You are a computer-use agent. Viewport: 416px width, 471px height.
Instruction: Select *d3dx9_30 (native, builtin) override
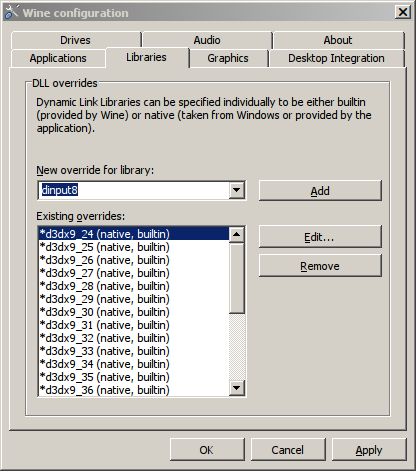point(134,312)
